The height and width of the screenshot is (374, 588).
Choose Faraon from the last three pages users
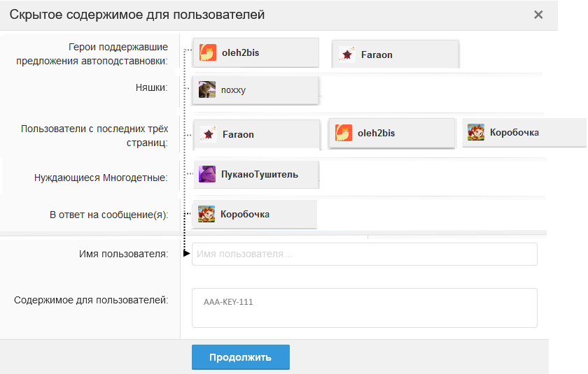[x=257, y=134]
